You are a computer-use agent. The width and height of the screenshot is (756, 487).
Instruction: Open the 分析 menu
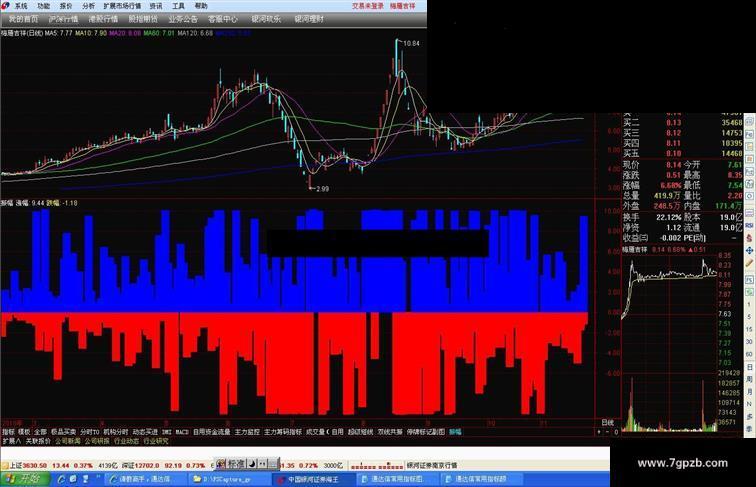click(x=88, y=6)
